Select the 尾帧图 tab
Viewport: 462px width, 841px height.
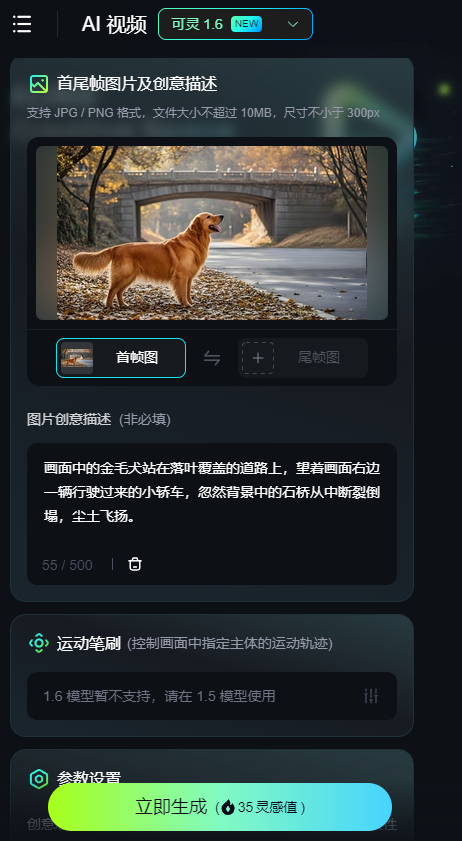pyautogui.click(x=303, y=358)
